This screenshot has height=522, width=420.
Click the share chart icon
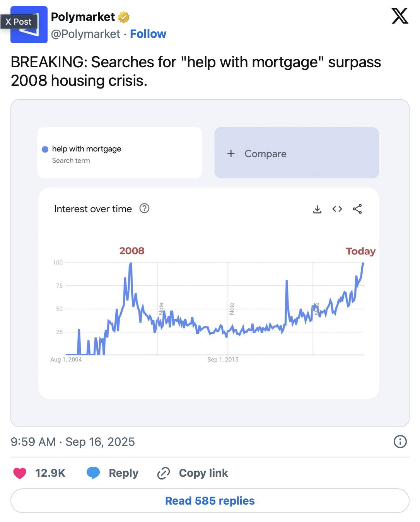coord(357,209)
